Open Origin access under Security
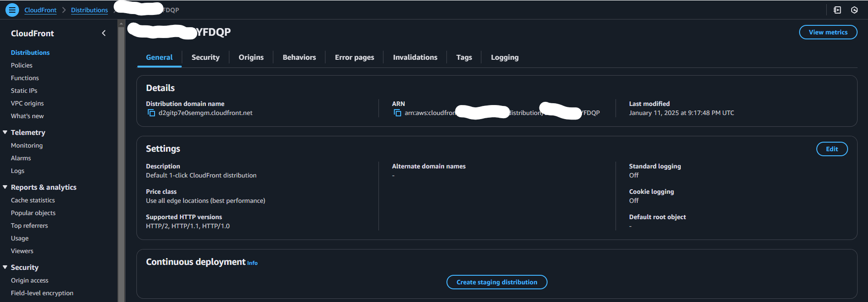868x302 pixels. pos(29,280)
